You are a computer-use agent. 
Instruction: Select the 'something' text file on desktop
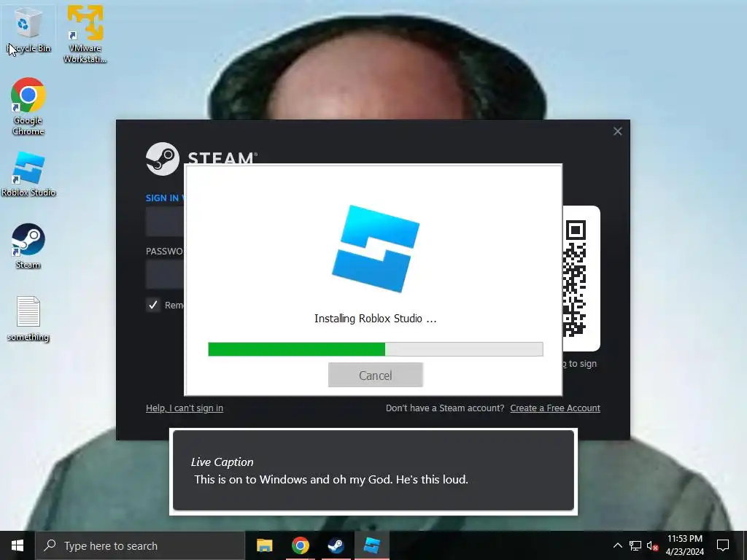click(x=28, y=318)
